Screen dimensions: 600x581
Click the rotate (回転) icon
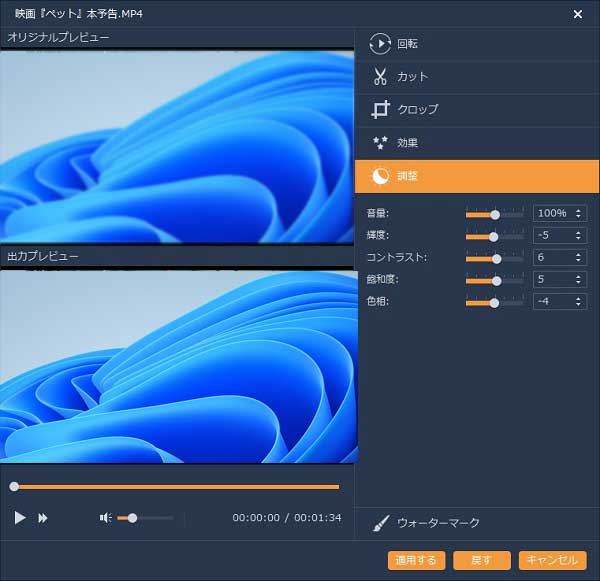pos(380,44)
